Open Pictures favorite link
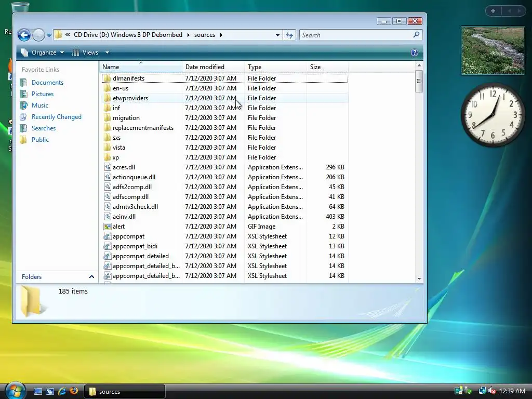Screen dimensions: 532x399 click(x=43, y=94)
